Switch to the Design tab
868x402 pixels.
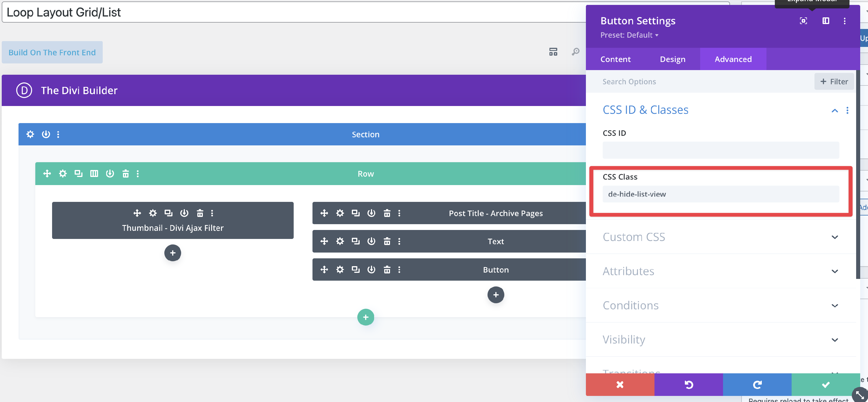pos(672,59)
